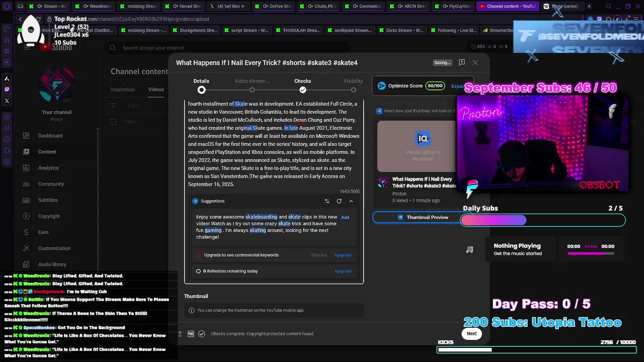Switch to the Inspiration tab

click(123, 89)
